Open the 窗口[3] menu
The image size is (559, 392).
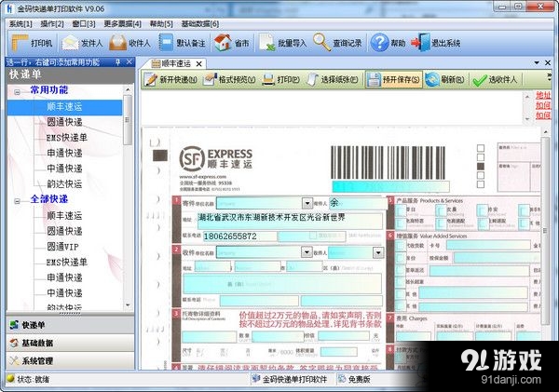(84, 24)
